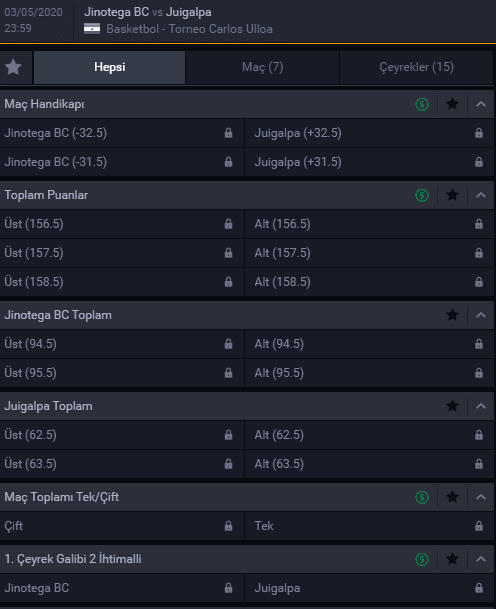Viewport: 496px width, 609px height.
Task: Select Üst (95.5) Jinotega total bet
Action: [122, 373]
